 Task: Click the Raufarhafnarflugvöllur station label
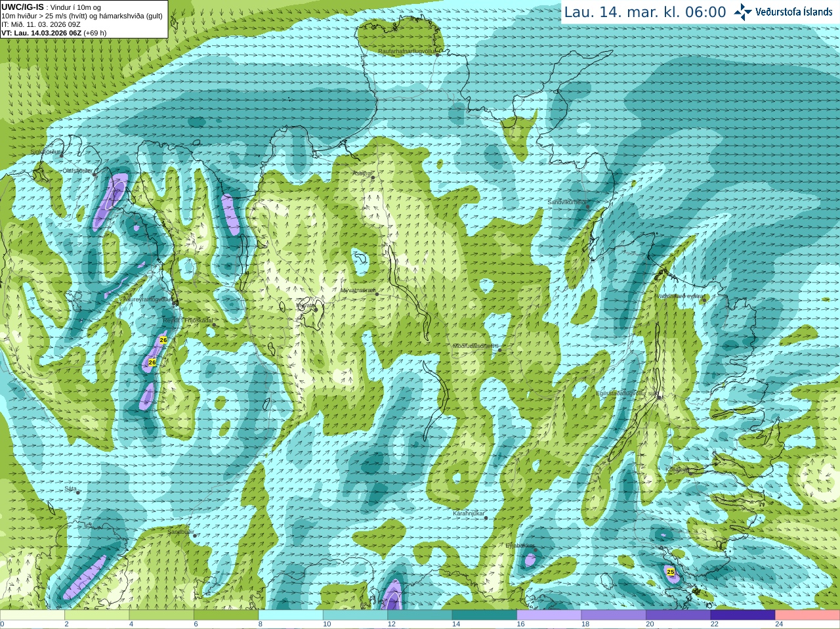[x=407, y=51]
